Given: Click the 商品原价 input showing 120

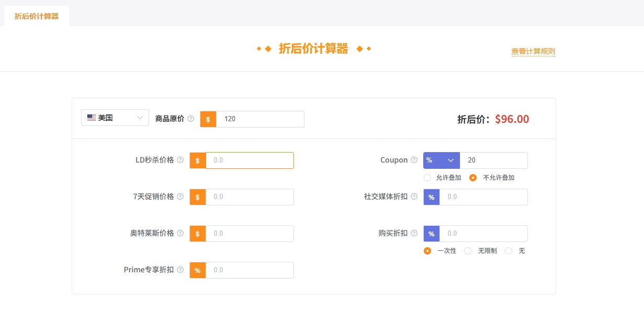Looking at the screenshot, I should click(x=260, y=119).
